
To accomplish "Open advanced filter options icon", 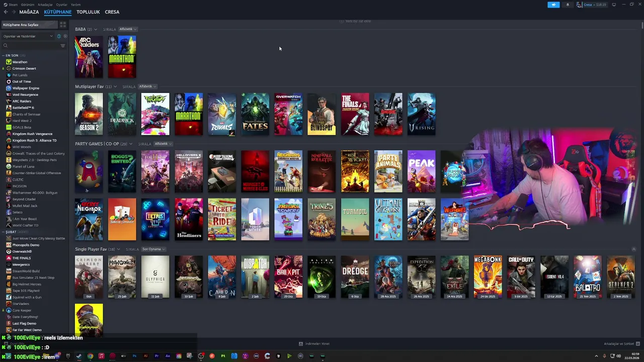I will point(63,46).
